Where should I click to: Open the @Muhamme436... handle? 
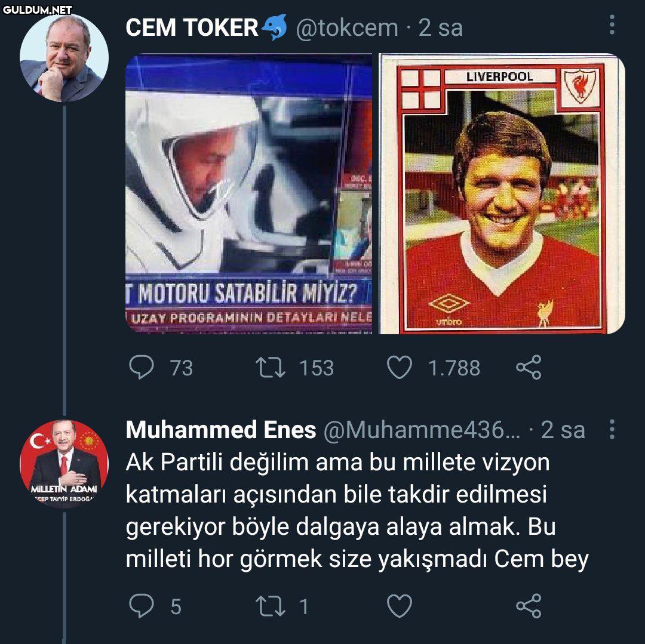tap(422, 430)
